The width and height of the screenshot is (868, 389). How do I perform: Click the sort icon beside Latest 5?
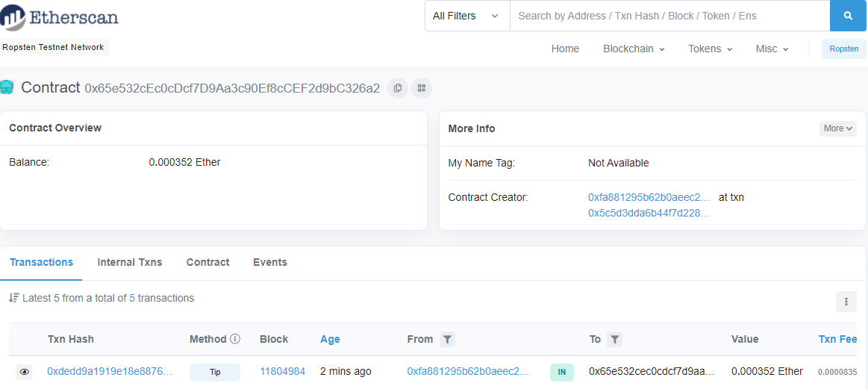pyautogui.click(x=14, y=298)
